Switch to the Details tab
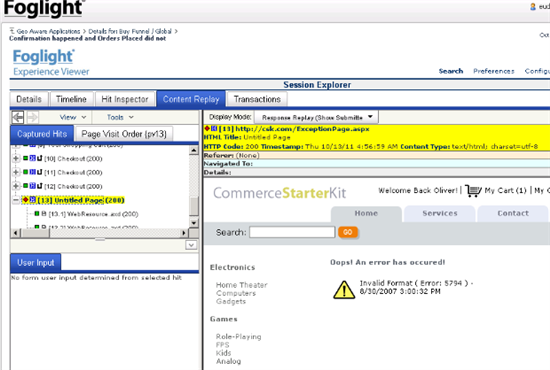The image size is (550, 370). pyautogui.click(x=29, y=99)
